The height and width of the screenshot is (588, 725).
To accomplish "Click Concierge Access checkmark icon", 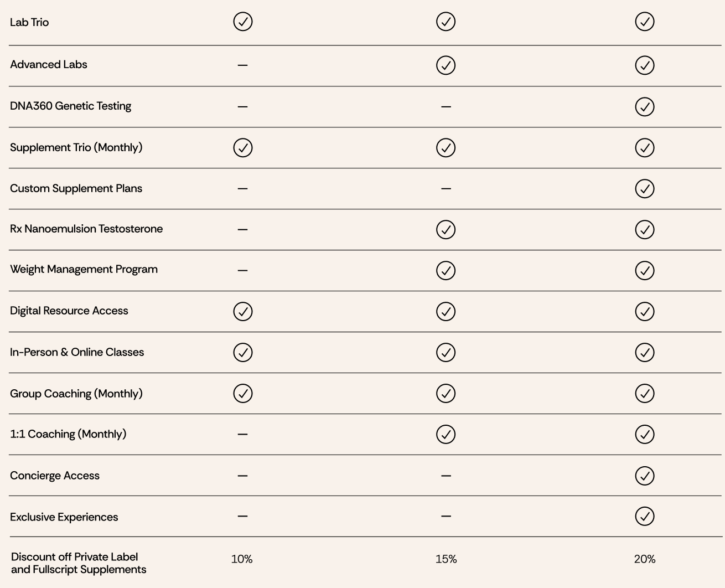I will [x=644, y=476].
